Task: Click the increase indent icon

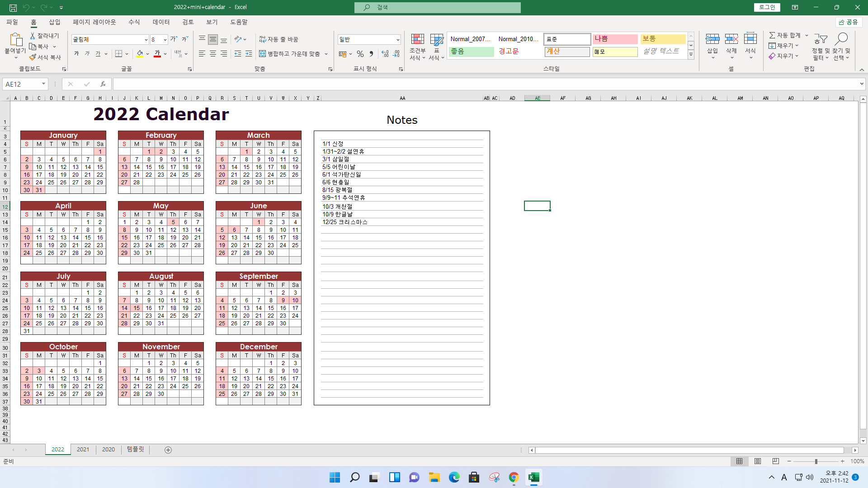Action: [x=249, y=54]
